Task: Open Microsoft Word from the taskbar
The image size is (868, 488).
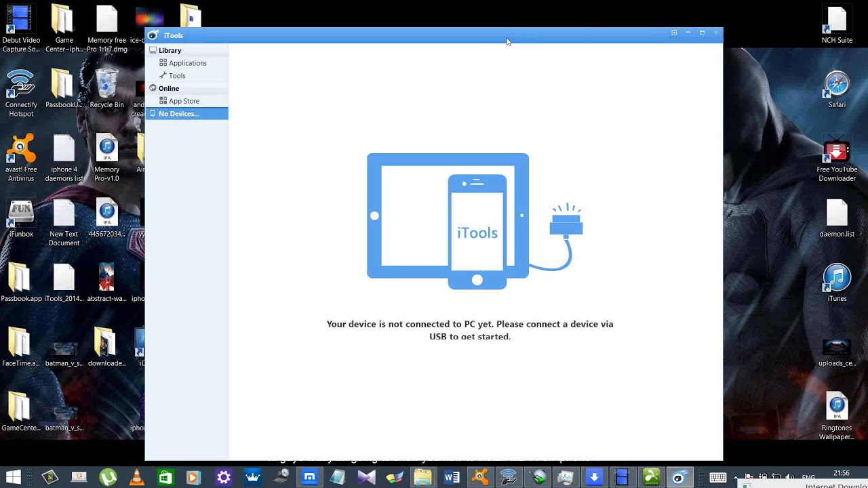Action: click(x=452, y=477)
